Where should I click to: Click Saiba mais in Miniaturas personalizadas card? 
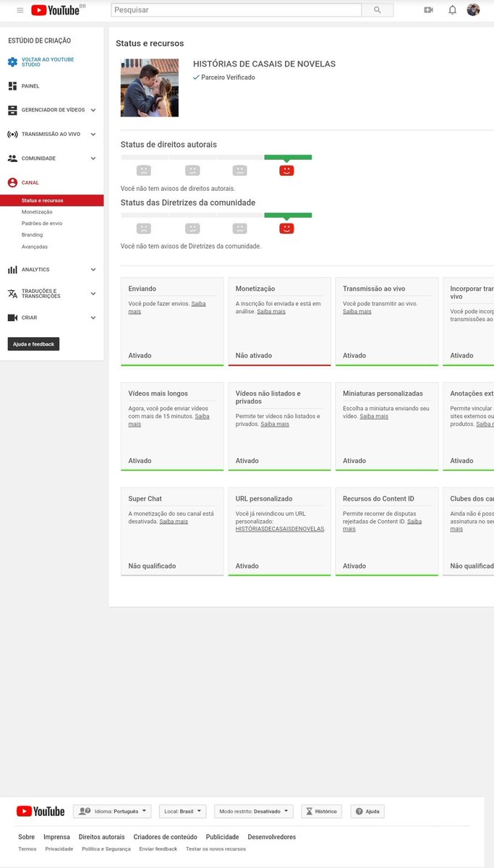pos(374,417)
